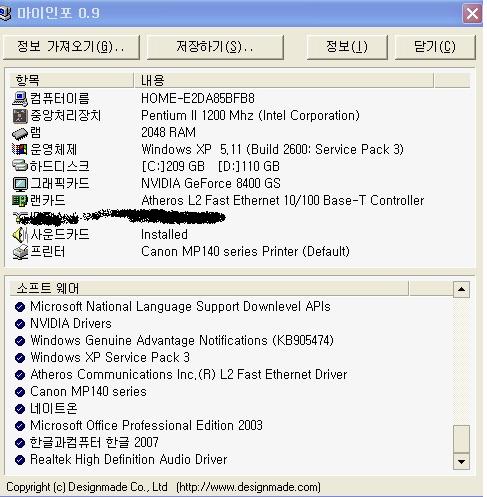487x497 pixels.
Task: Select the 2048 RAM value
Action: pyautogui.click(x=168, y=133)
